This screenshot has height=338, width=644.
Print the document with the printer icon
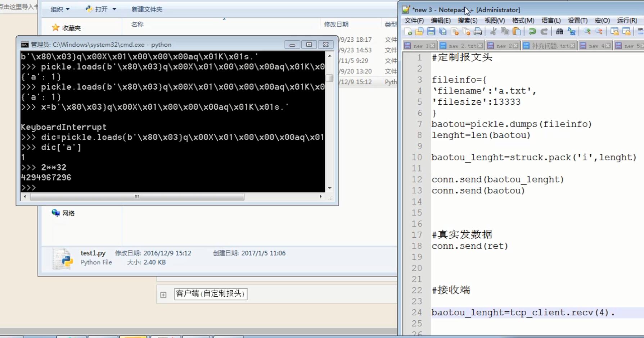(478, 32)
